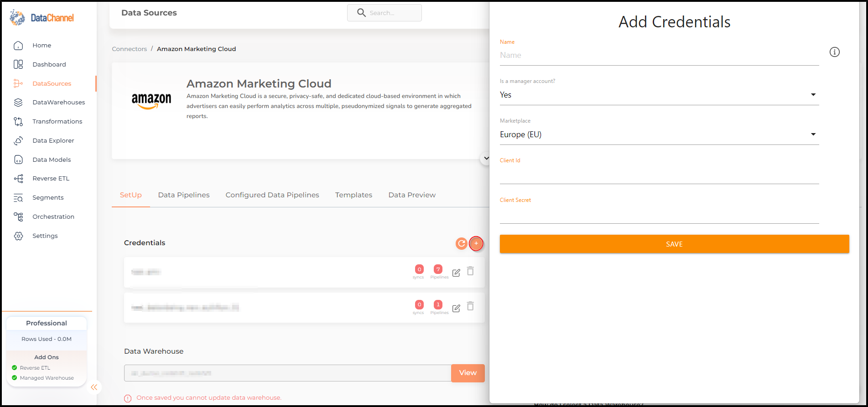Open the Orchestration sidebar icon
Image resolution: width=868 pixels, height=407 pixels.
click(x=18, y=217)
